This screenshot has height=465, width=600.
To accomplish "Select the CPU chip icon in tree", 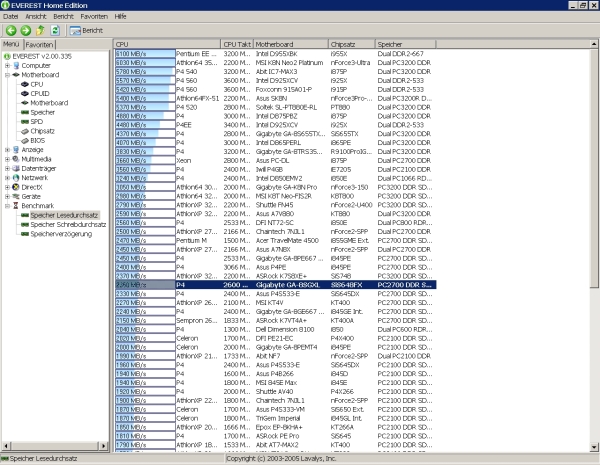I will 25,84.
